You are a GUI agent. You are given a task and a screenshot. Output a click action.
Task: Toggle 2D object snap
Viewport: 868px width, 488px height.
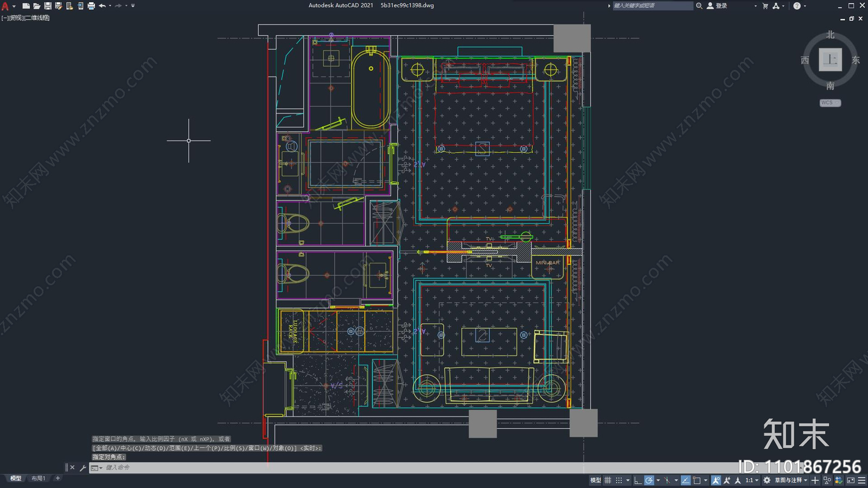point(697,480)
